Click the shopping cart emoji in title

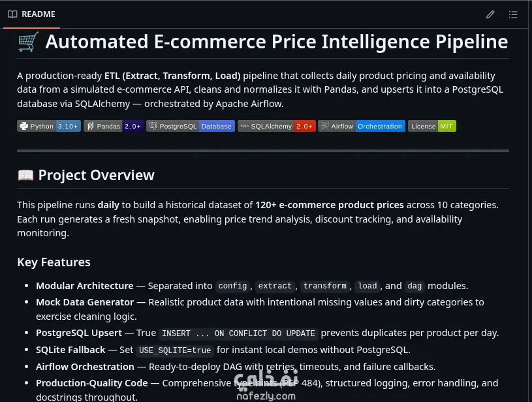29,42
